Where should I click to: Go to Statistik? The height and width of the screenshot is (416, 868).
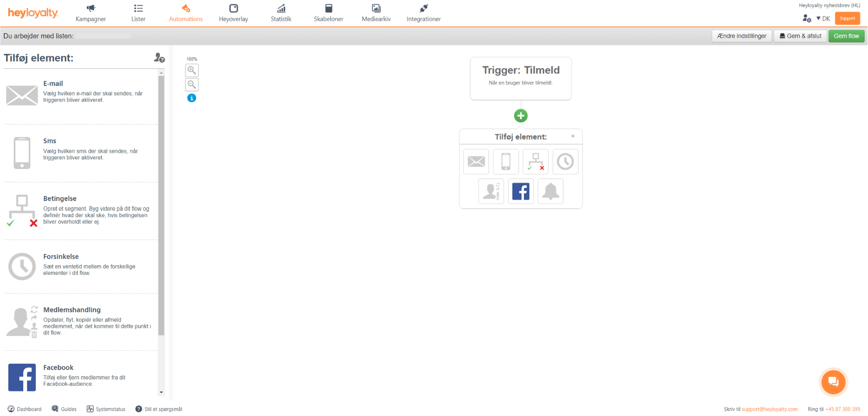coord(281,13)
